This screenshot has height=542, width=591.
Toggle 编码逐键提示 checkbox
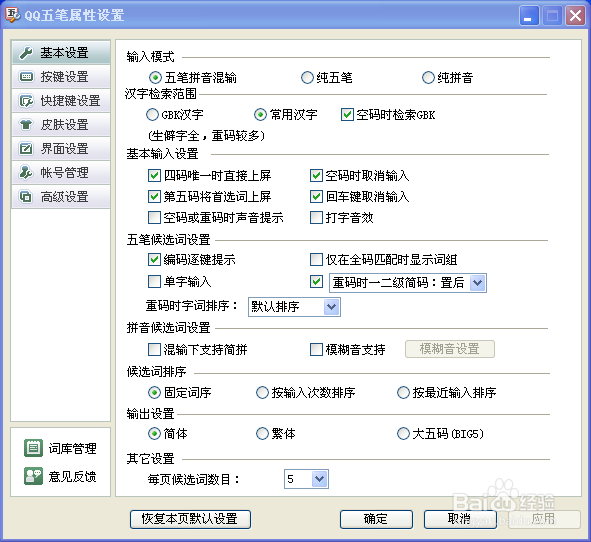click(x=154, y=259)
